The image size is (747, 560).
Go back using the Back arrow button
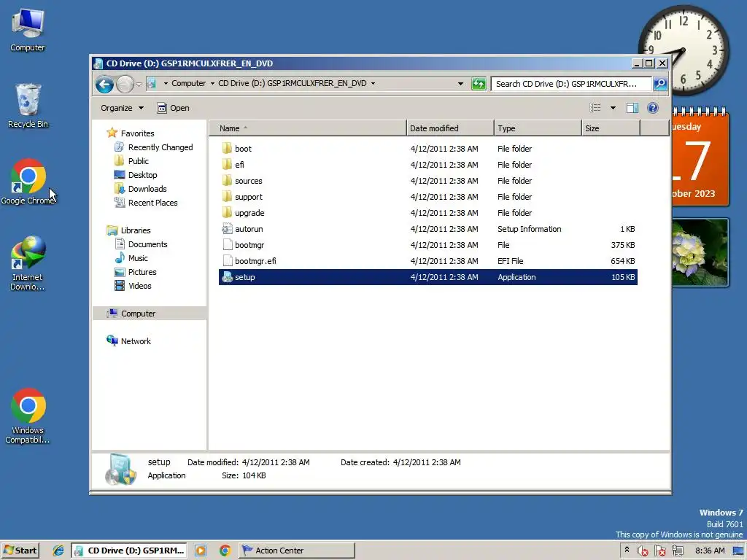pos(104,85)
